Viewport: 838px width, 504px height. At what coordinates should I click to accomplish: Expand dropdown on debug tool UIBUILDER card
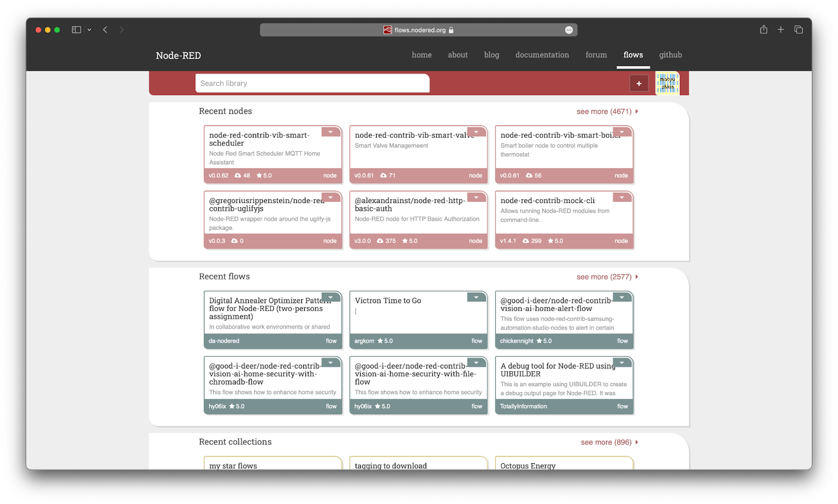click(x=622, y=363)
